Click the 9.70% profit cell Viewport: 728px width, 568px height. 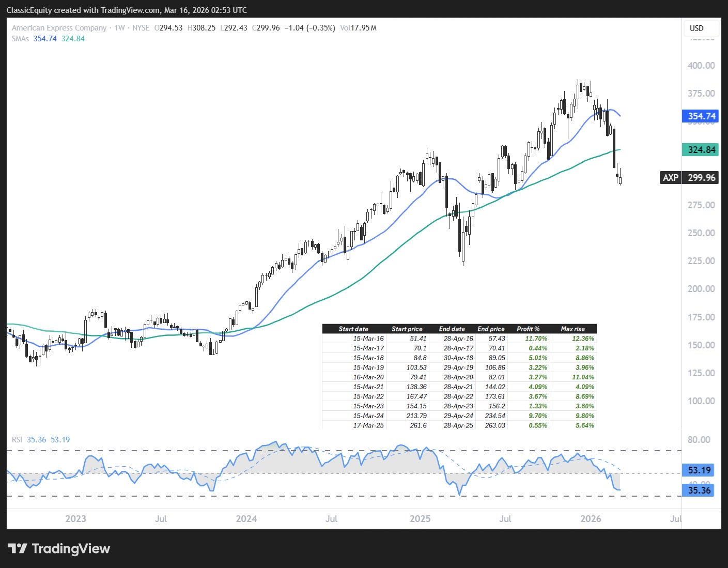pyautogui.click(x=538, y=416)
